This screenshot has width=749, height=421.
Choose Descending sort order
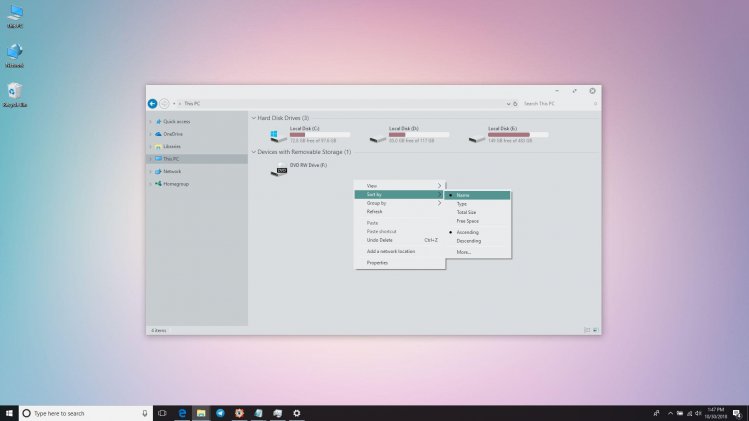click(478, 241)
